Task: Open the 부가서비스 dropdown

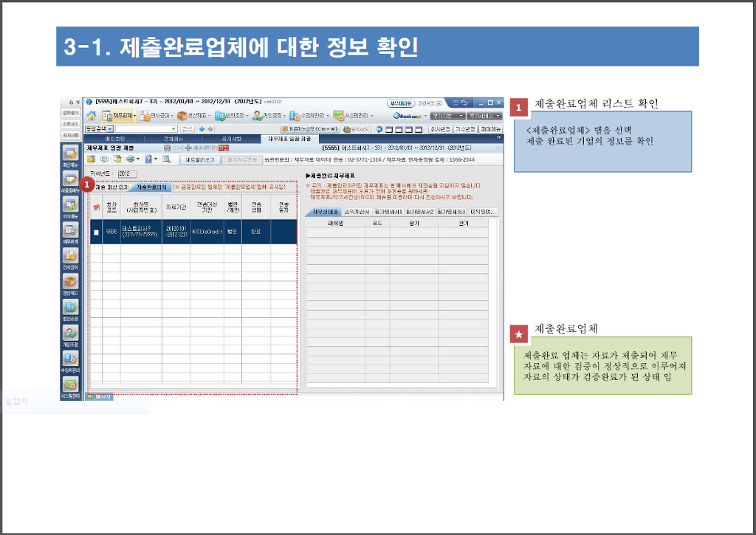Action: pos(484,116)
